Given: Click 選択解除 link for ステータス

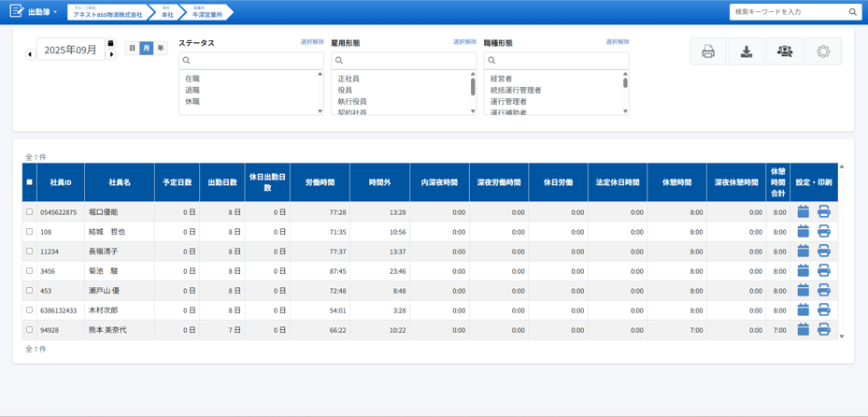Looking at the screenshot, I should (312, 41).
